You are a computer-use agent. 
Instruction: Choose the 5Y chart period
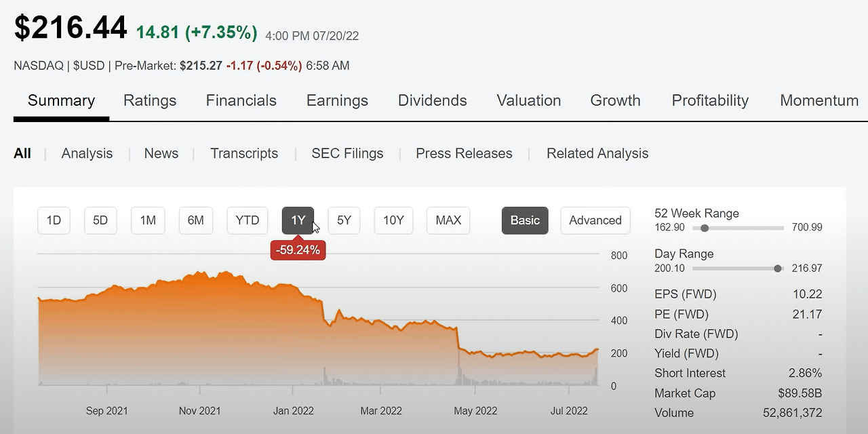(x=344, y=220)
